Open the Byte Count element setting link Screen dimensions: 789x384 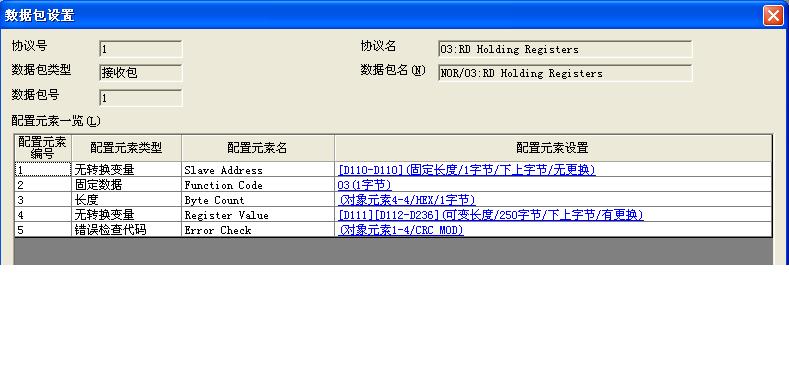tap(407, 200)
